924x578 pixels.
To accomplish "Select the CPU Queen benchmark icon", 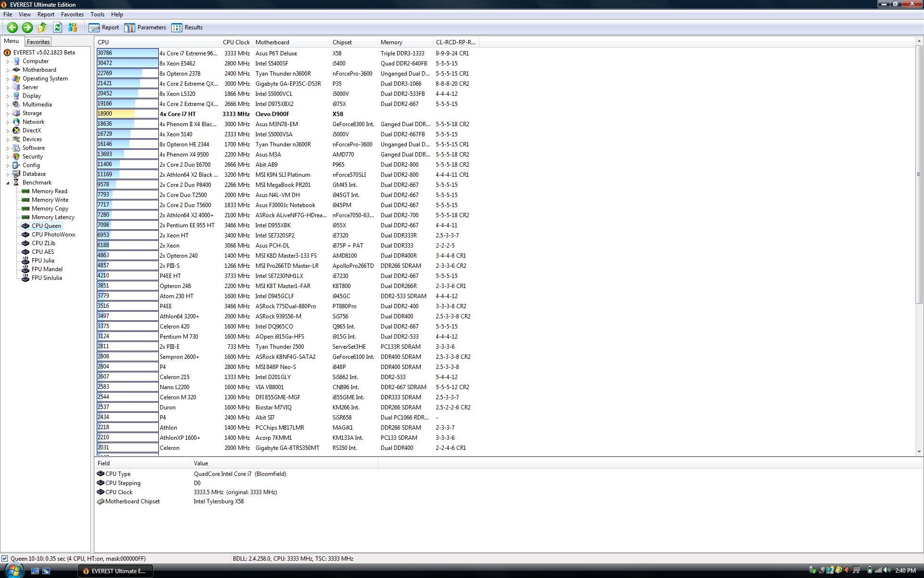I will (26, 226).
